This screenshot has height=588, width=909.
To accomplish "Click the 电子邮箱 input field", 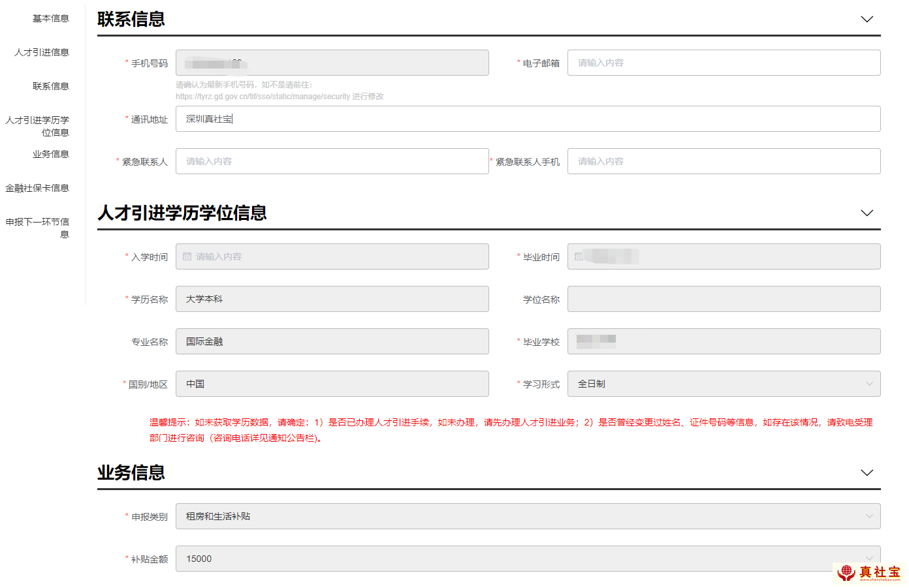I will [724, 63].
